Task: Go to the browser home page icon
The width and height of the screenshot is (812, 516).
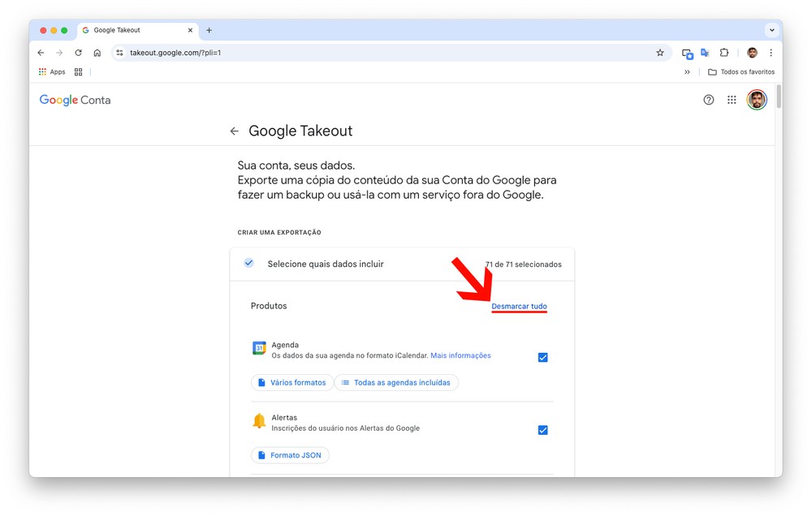Action: pos(97,53)
